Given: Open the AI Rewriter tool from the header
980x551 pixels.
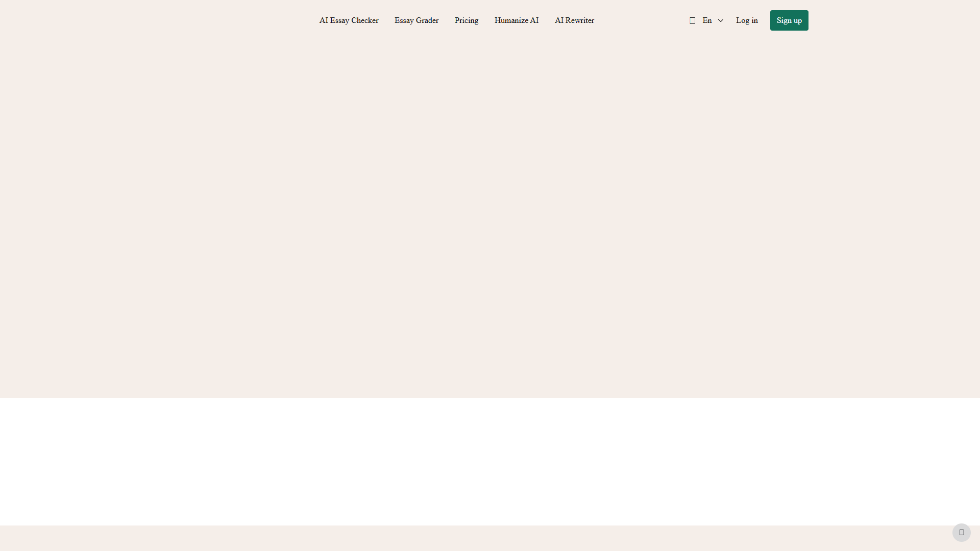Looking at the screenshot, I should click(574, 20).
